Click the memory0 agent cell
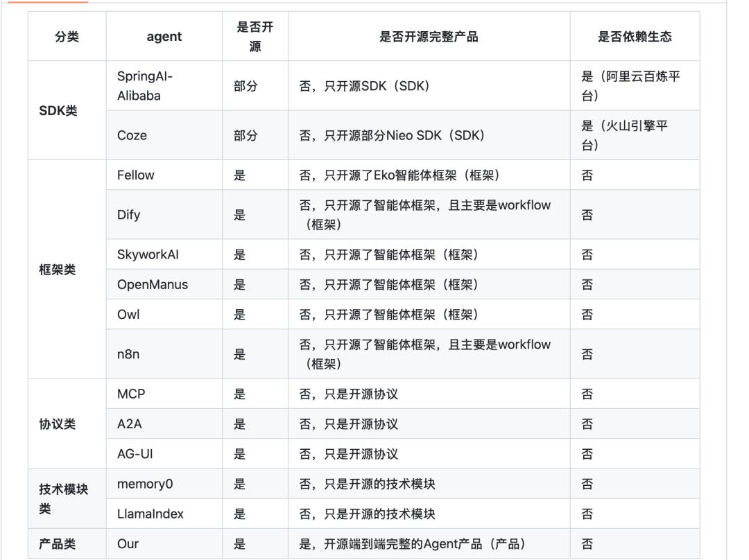The height and width of the screenshot is (560, 749). click(164, 484)
